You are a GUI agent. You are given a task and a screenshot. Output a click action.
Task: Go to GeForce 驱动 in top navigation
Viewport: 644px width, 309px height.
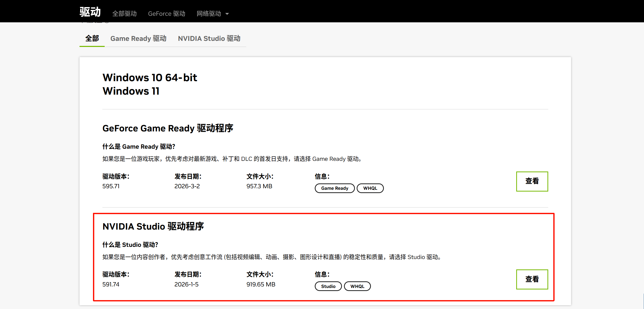pos(166,14)
